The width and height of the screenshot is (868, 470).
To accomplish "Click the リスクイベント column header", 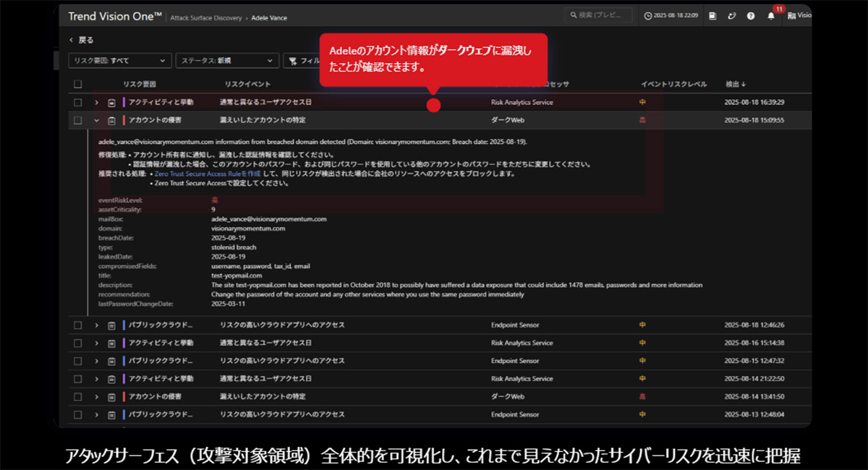I will [x=248, y=85].
